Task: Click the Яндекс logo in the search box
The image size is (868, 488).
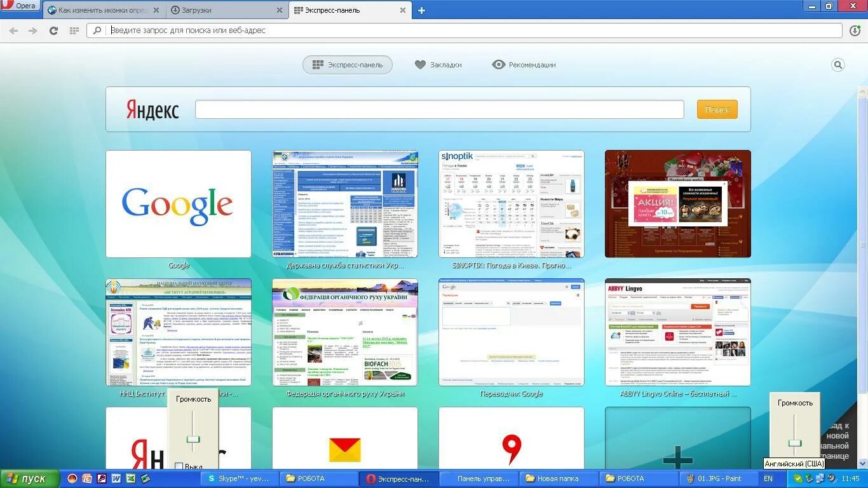Action: 153,109
